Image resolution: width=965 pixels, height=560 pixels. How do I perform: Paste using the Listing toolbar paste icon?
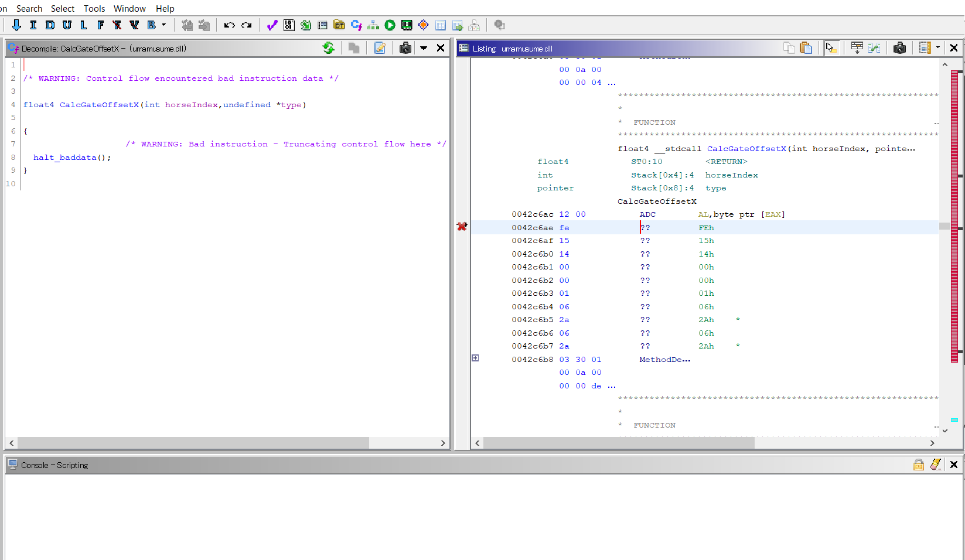coord(806,47)
